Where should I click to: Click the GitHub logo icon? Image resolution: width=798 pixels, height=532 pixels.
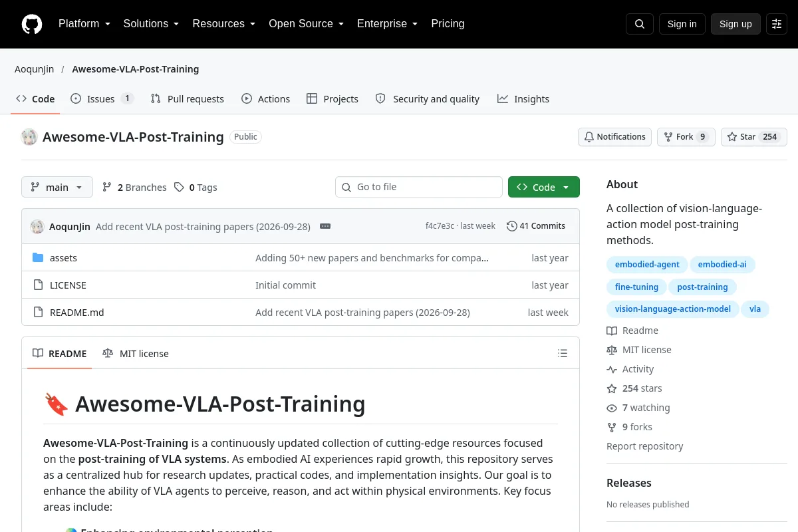[x=32, y=24]
